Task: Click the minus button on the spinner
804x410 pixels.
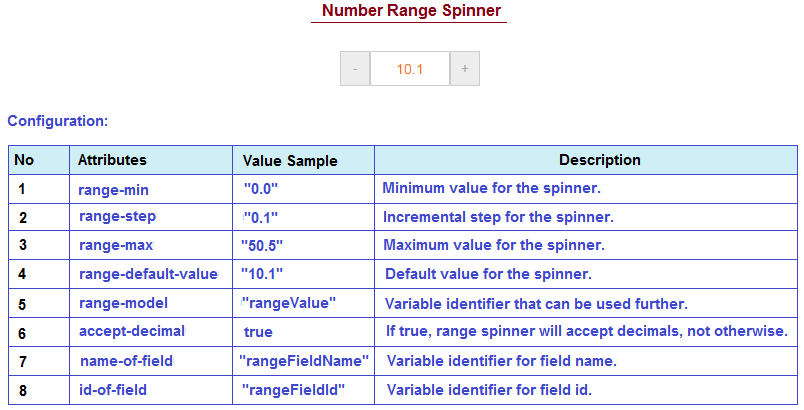Action: click(x=355, y=69)
